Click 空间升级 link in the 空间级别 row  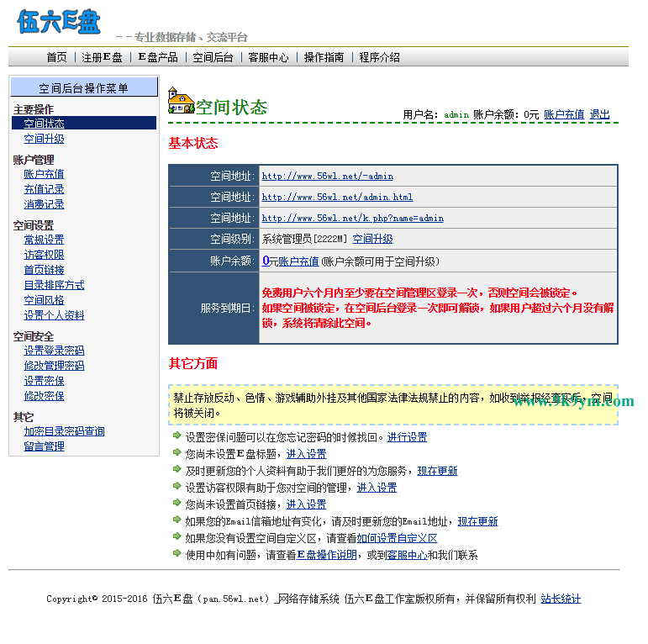pos(372,240)
